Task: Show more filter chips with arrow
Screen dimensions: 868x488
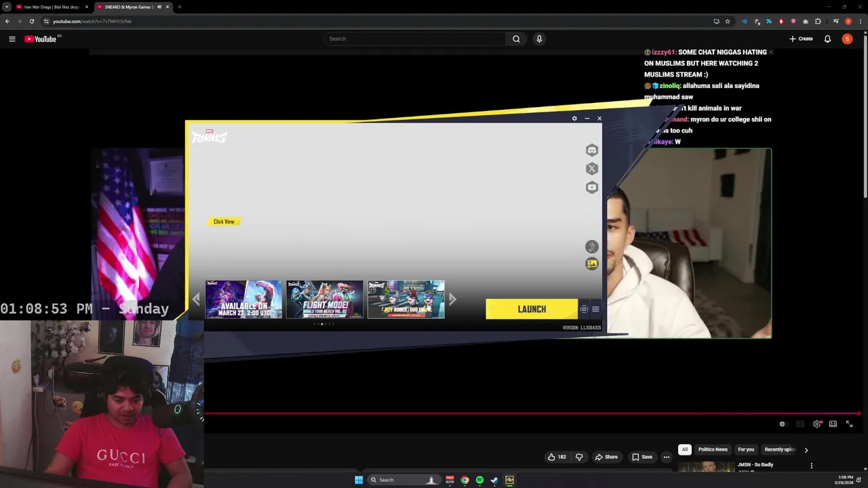Action: click(806, 450)
